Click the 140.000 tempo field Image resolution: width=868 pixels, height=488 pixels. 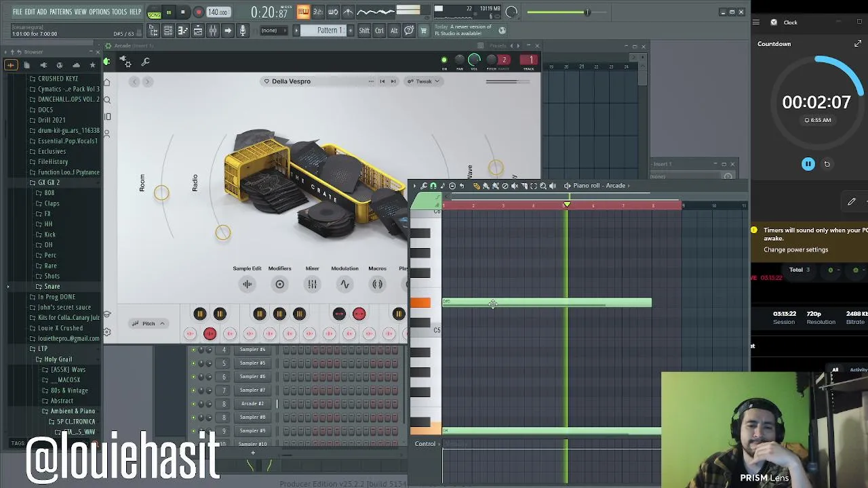[x=218, y=12]
